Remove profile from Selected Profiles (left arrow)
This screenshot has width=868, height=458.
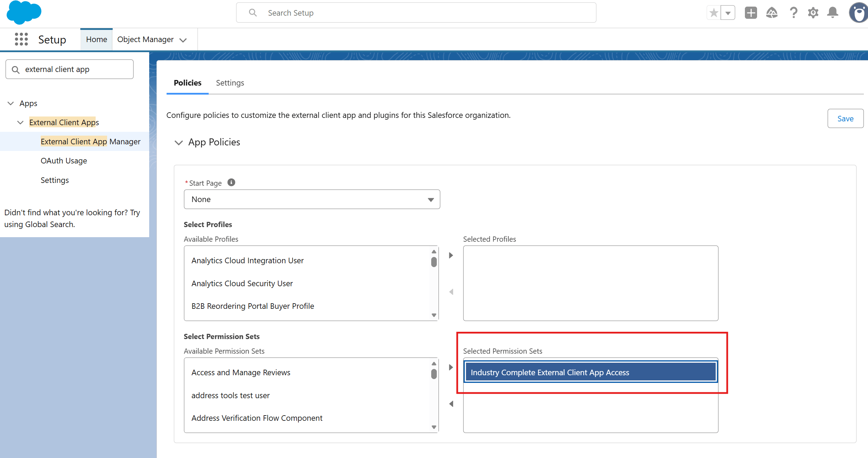click(451, 292)
